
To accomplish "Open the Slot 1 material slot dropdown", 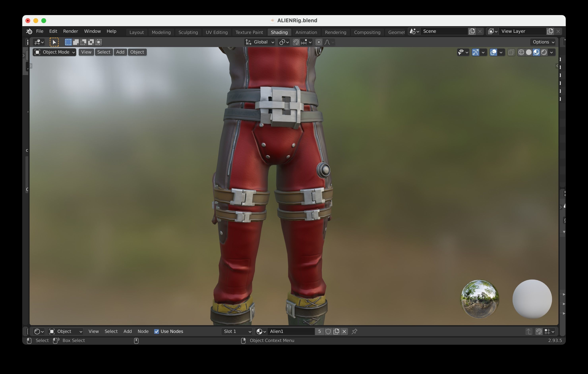I will tap(237, 332).
